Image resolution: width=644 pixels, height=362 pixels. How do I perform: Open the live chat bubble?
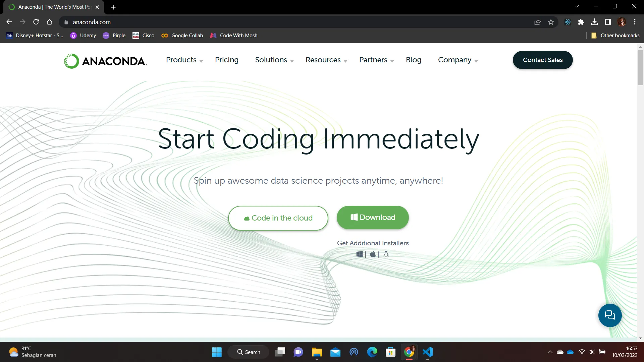pos(610,315)
